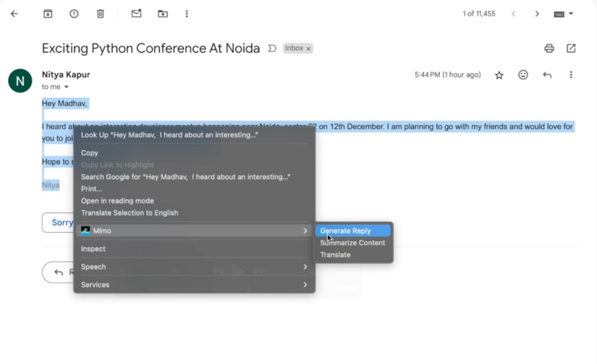Image resolution: width=597 pixels, height=364 pixels.
Task: Delete the email with trash icon
Action: [x=100, y=14]
